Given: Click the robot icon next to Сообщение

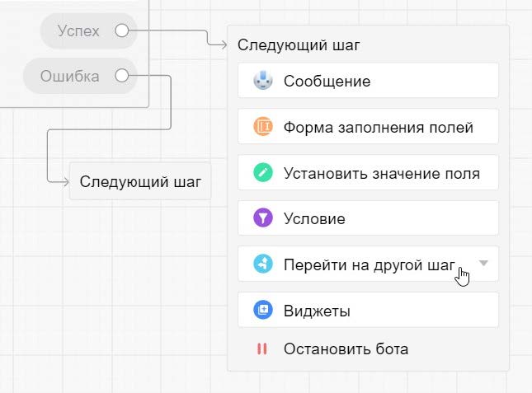Looking at the screenshot, I should point(262,81).
